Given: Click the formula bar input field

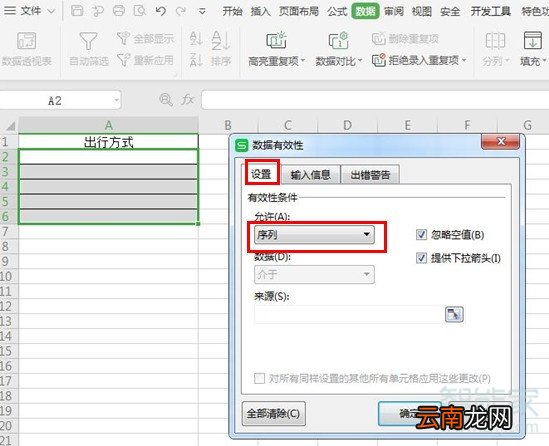Looking at the screenshot, I should point(375,100).
